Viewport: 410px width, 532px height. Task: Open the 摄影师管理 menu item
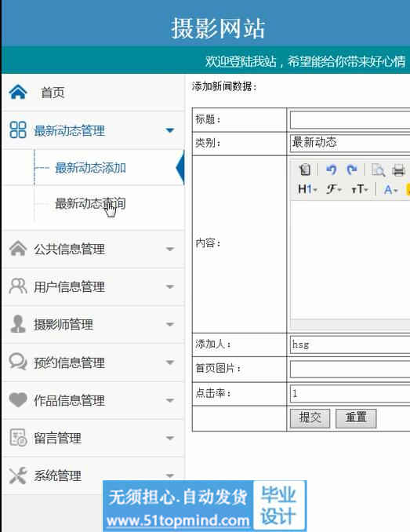[93, 324]
